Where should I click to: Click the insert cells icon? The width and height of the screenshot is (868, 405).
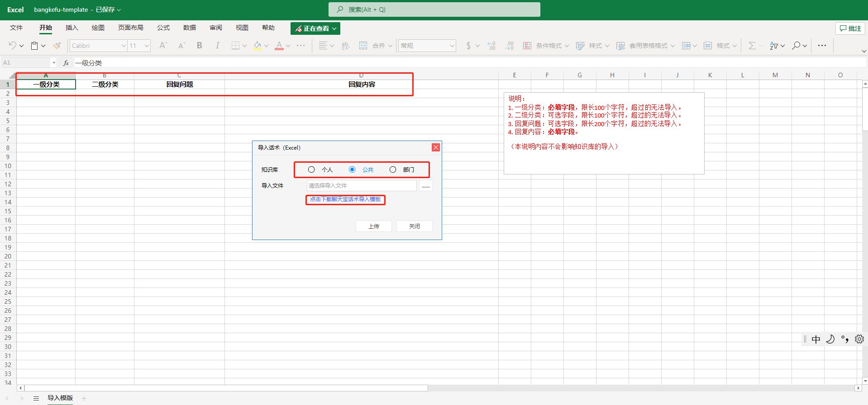click(x=686, y=45)
